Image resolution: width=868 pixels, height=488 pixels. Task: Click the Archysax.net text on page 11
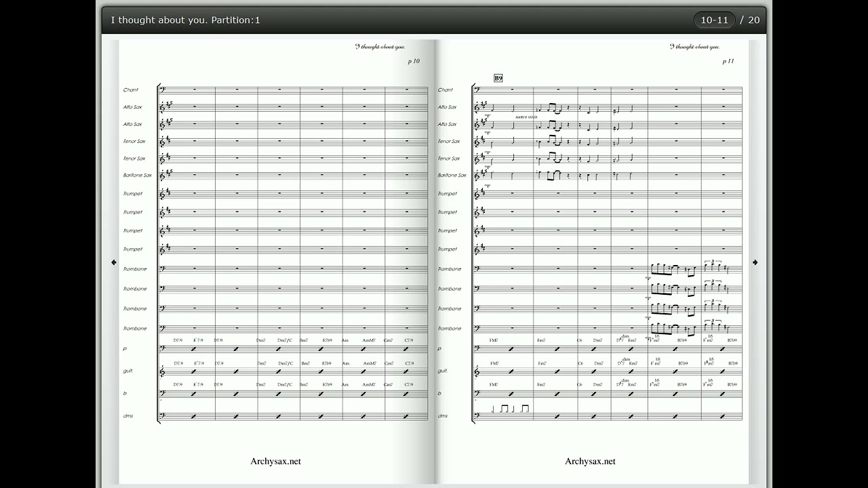pos(590,461)
